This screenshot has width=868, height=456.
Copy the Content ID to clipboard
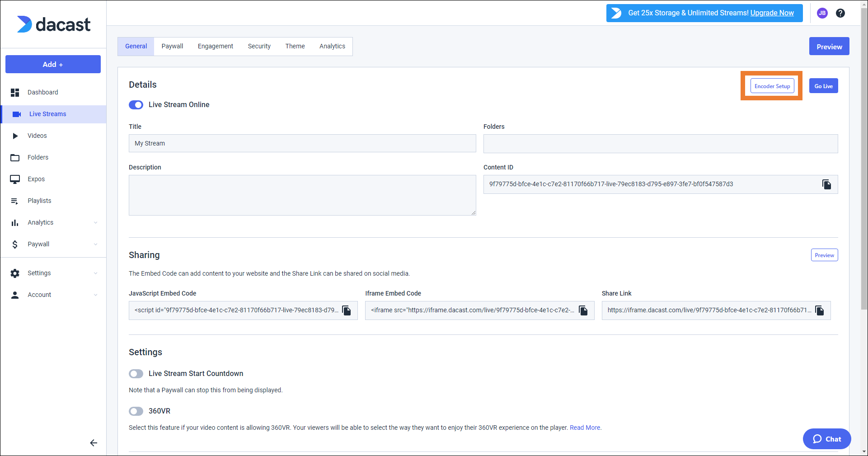826,184
